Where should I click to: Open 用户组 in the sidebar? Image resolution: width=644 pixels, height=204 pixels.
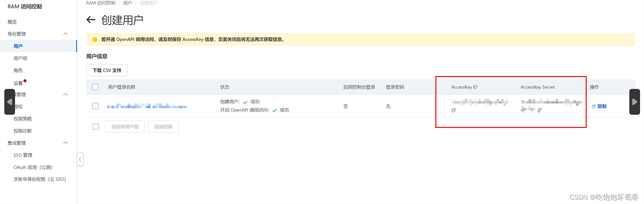20,58
